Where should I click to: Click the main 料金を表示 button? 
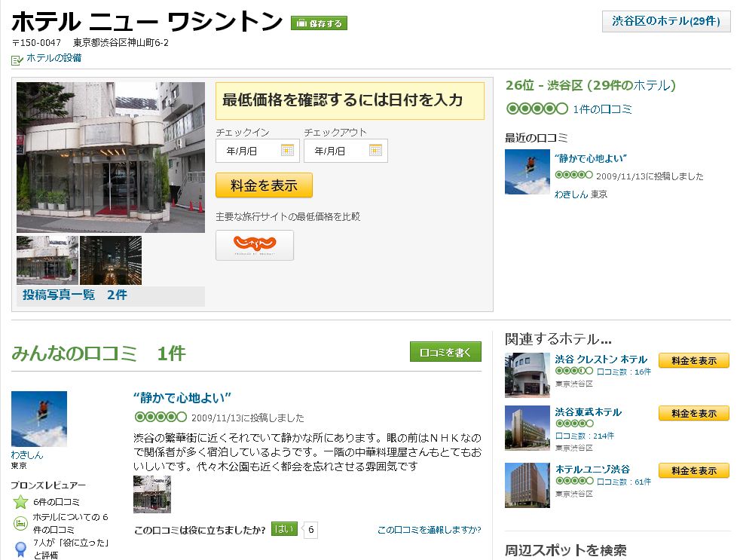(265, 185)
